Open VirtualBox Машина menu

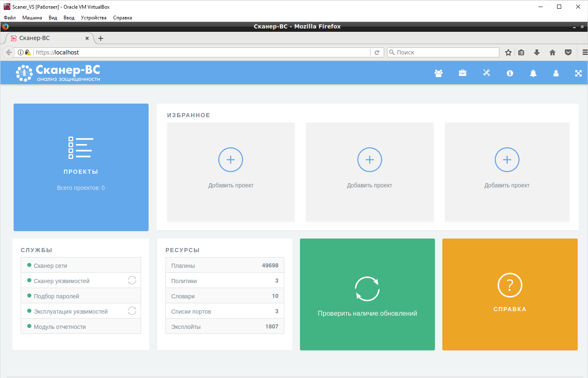pos(32,18)
